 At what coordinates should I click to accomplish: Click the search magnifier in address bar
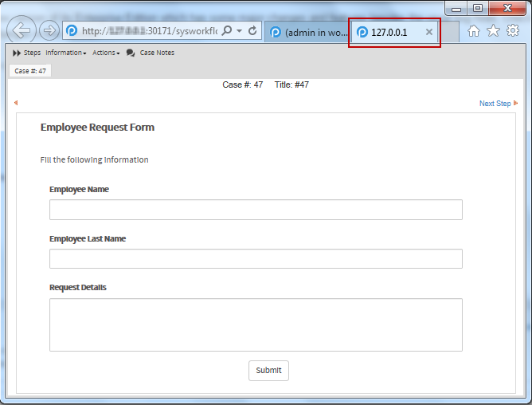[227, 31]
